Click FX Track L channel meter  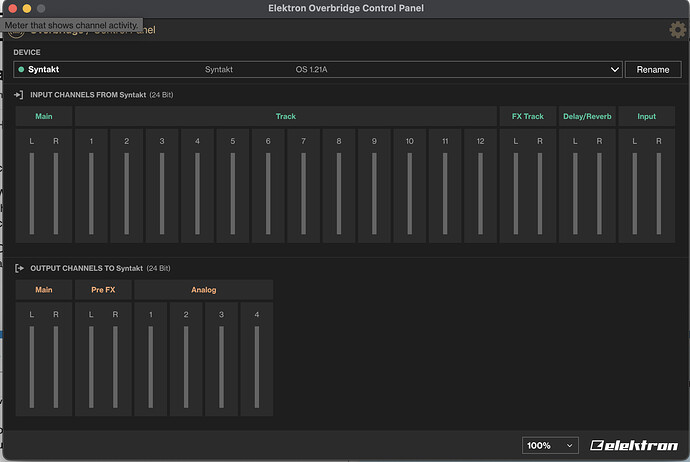click(x=516, y=194)
